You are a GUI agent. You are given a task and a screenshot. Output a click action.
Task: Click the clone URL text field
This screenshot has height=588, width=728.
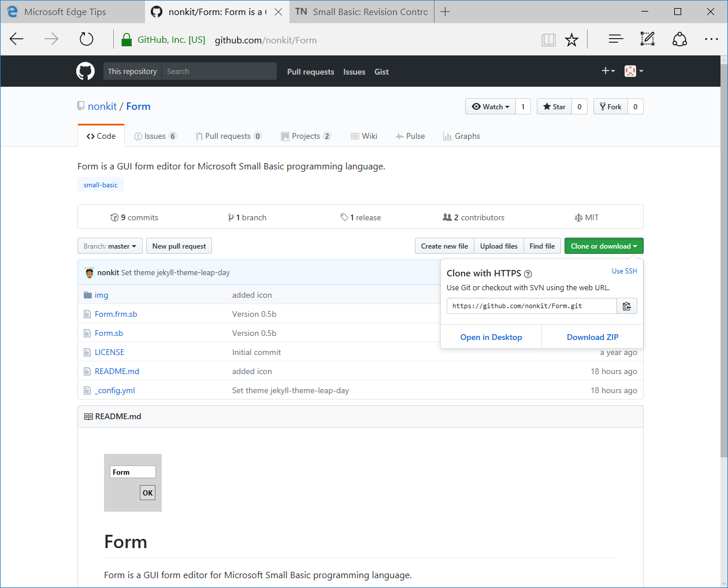[532, 306]
